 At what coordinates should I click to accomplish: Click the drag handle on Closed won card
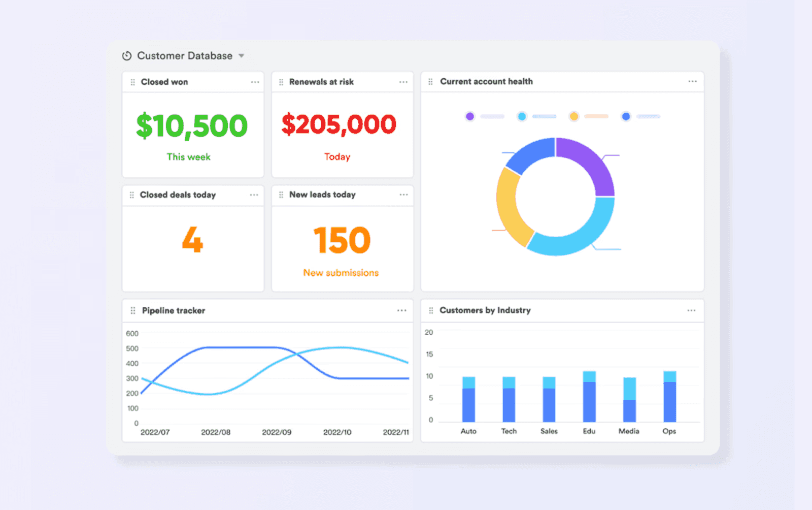[x=132, y=81]
